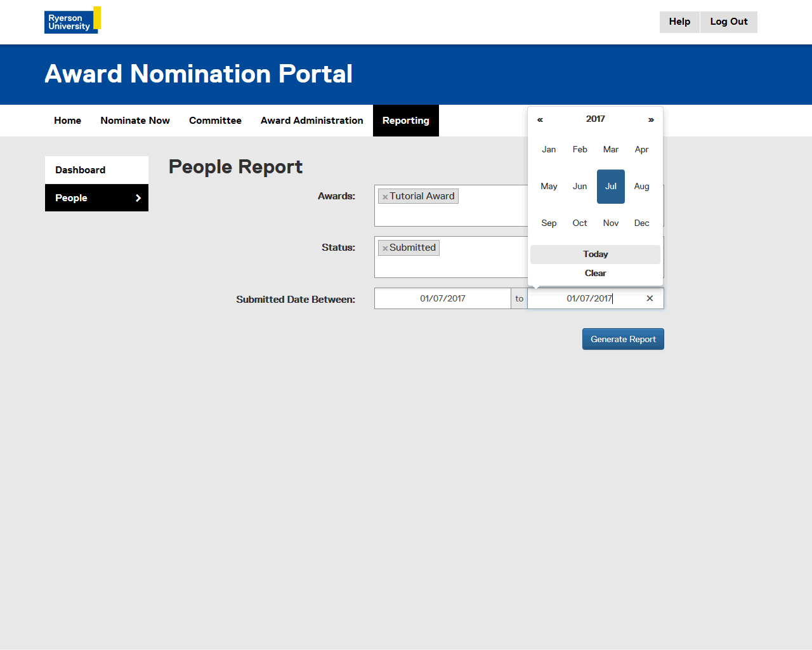Image resolution: width=812 pixels, height=650 pixels.
Task: Open the Reporting tab
Action: (405, 121)
